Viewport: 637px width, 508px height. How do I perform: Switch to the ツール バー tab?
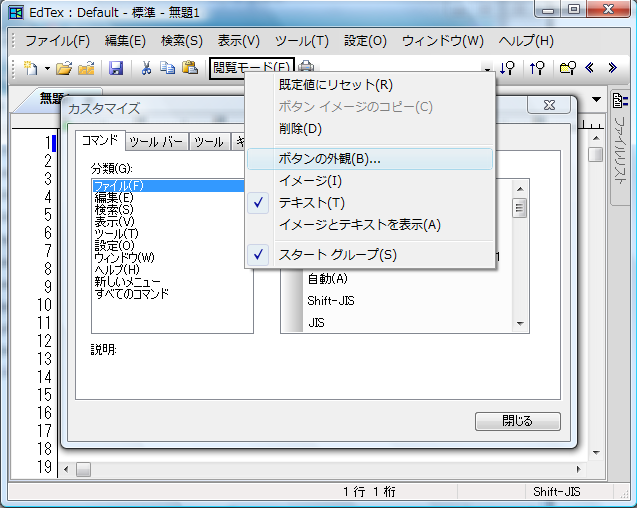(x=156, y=142)
